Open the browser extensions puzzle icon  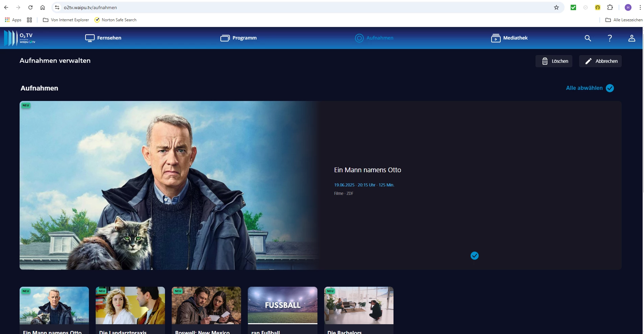(610, 7)
